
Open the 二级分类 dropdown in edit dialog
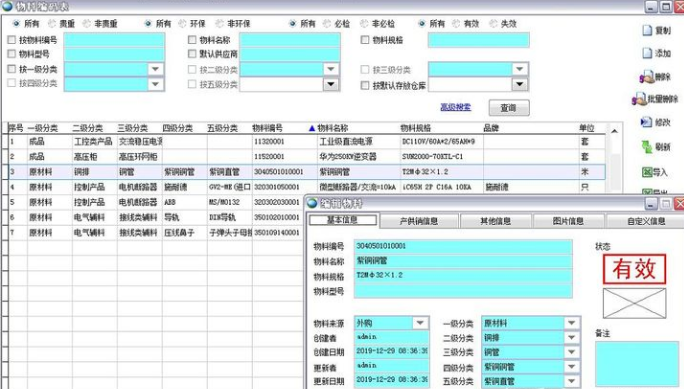tap(571, 338)
